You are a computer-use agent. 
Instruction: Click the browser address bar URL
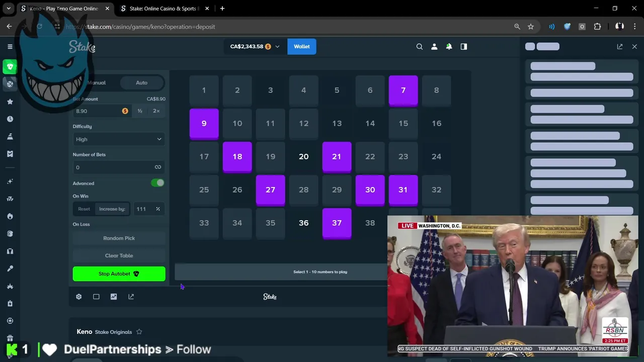[x=140, y=27]
